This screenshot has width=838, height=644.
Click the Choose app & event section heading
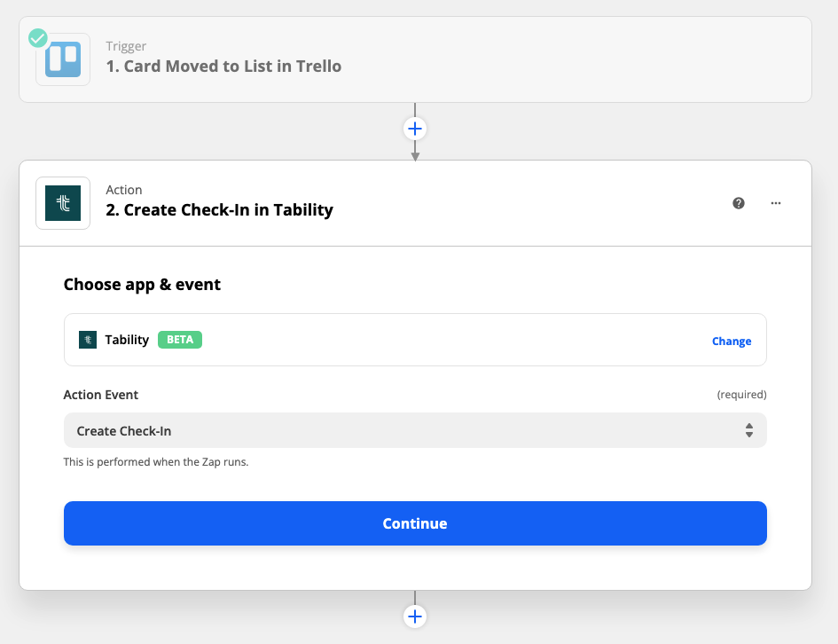[x=142, y=285]
